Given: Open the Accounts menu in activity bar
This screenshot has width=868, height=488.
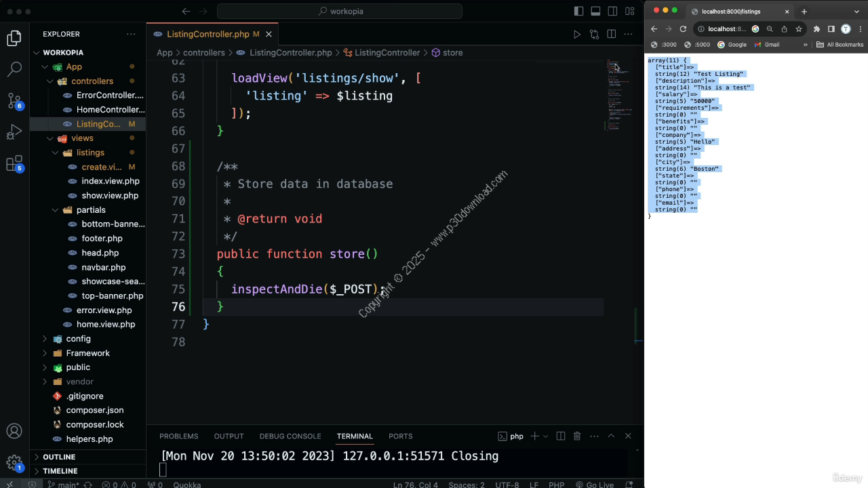Looking at the screenshot, I should pos(14,431).
